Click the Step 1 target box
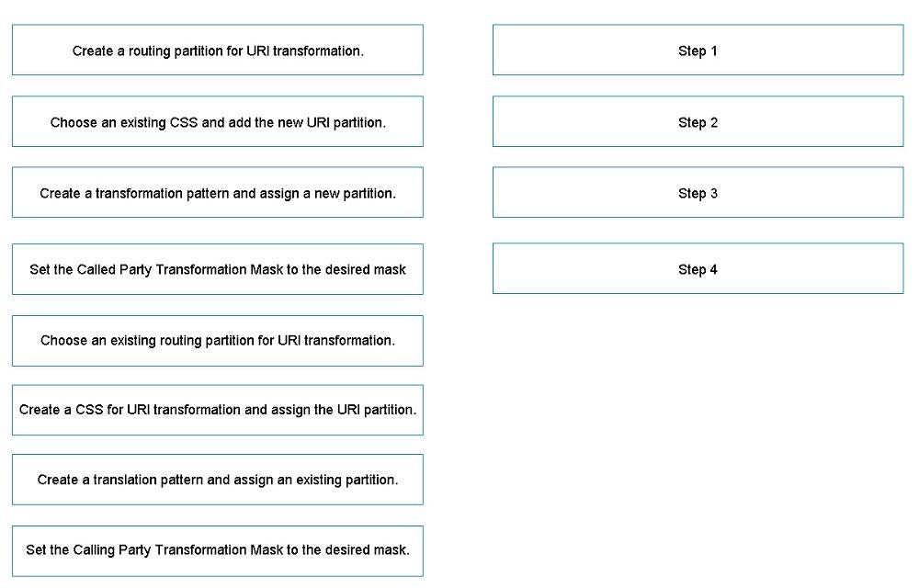Viewport: 919px width, 588px height. 698,51
